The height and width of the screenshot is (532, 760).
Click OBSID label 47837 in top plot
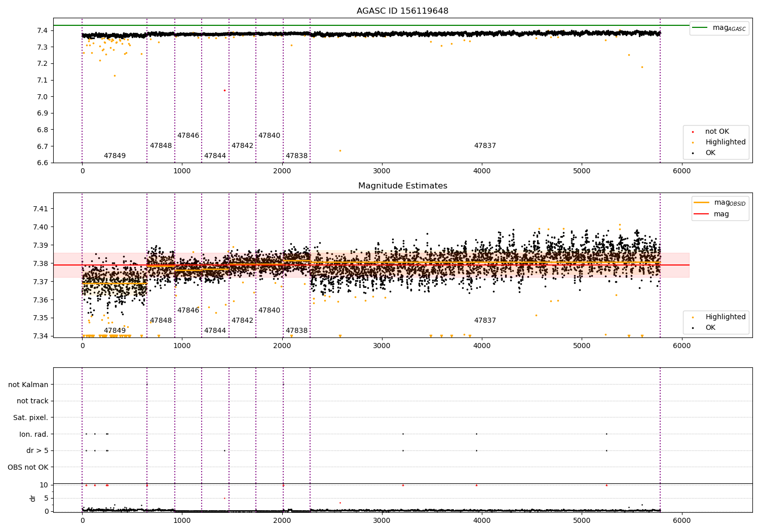(x=485, y=146)
